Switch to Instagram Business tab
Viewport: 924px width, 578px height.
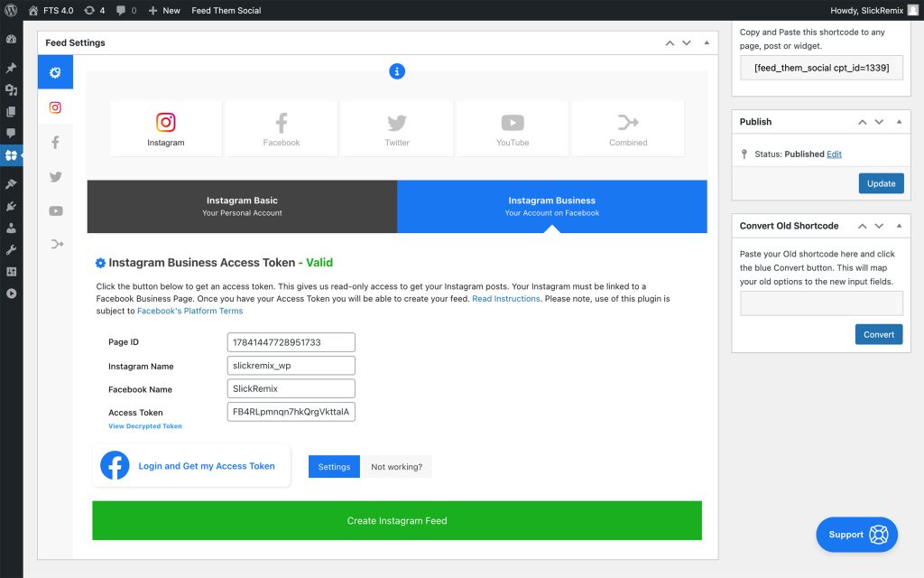[x=552, y=207]
